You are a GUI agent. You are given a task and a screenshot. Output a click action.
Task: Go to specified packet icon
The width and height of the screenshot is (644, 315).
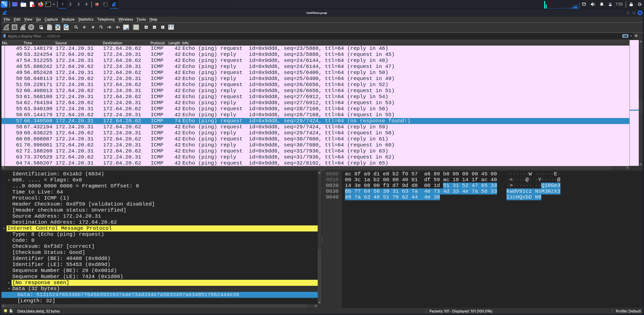tap(101, 27)
